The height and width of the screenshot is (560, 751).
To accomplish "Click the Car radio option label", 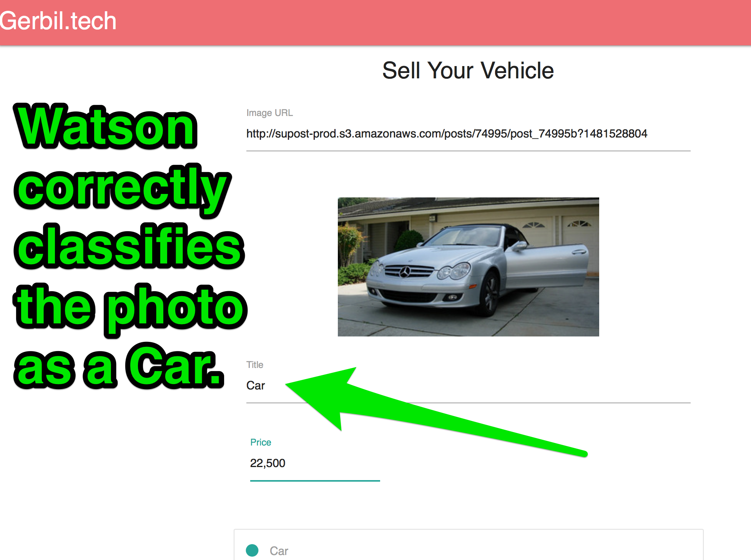I will click(x=279, y=551).
